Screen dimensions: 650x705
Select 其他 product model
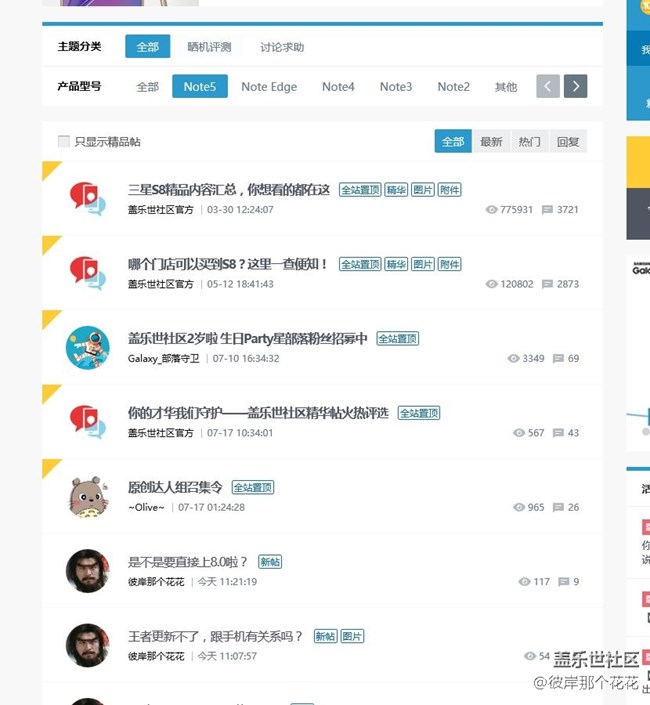click(x=506, y=86)
